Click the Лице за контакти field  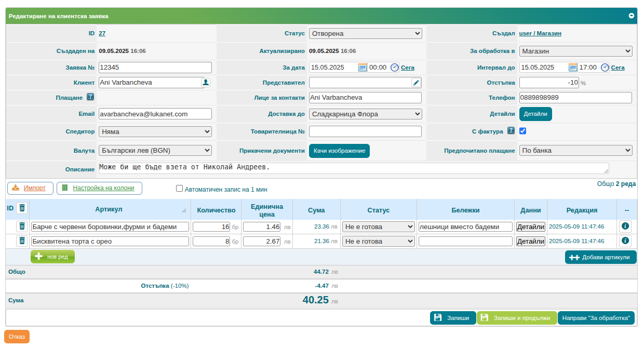[x=365, y=98]
